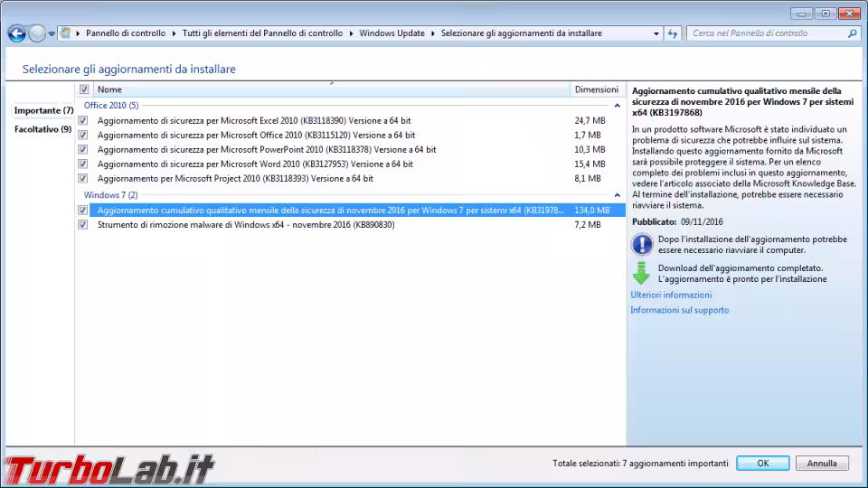The image size is (868, 488).
Task: Expand arrow before 'Windows Update' breadcrumb
Action: (351, 33)
